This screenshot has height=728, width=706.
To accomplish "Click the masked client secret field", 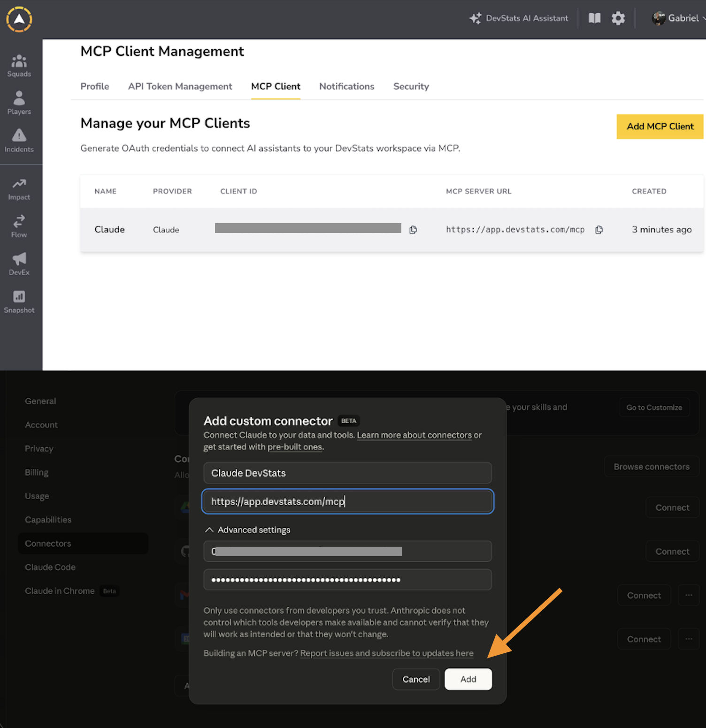I will [348, 580].
